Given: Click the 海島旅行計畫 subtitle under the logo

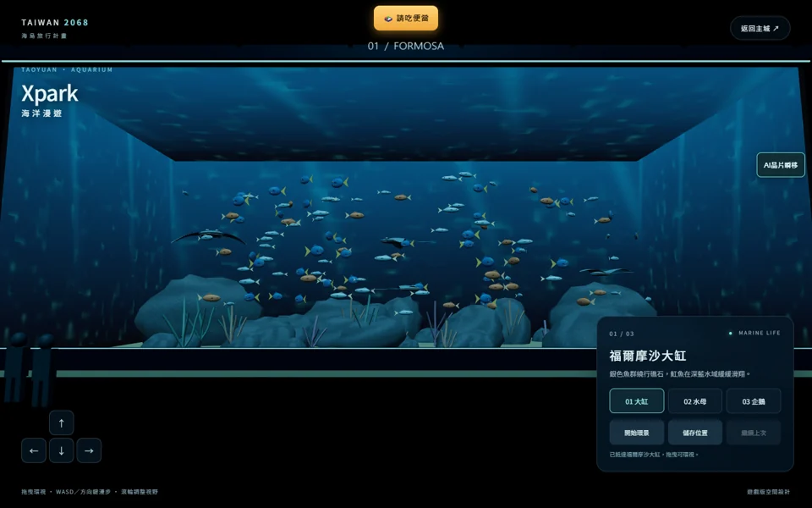Looking at the screenshot, I should pyautogui.click(x=44, y=36).
